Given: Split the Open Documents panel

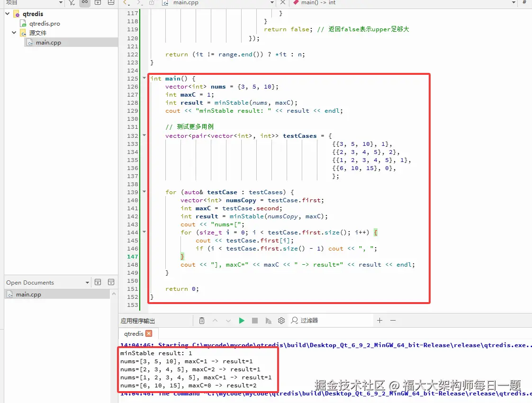Looking at the screenshot, I should [98, 282].
